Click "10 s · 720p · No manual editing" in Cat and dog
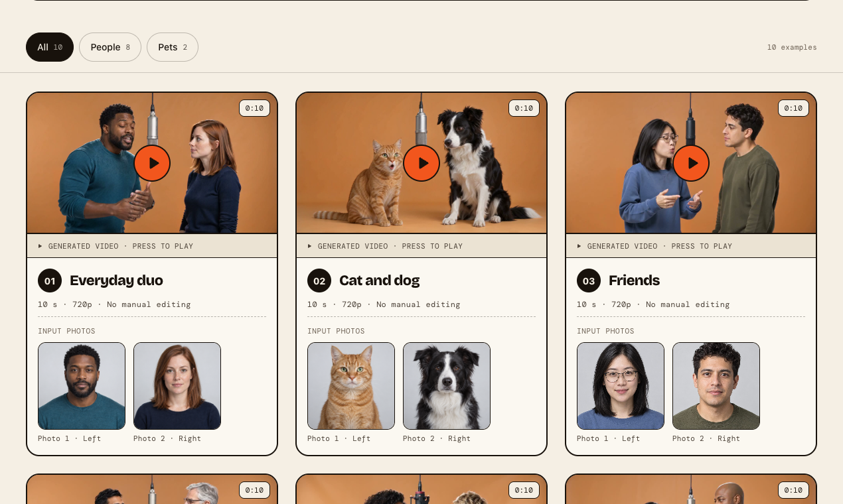This screenshot has height=504, width=843. click(x=384, y=304)
